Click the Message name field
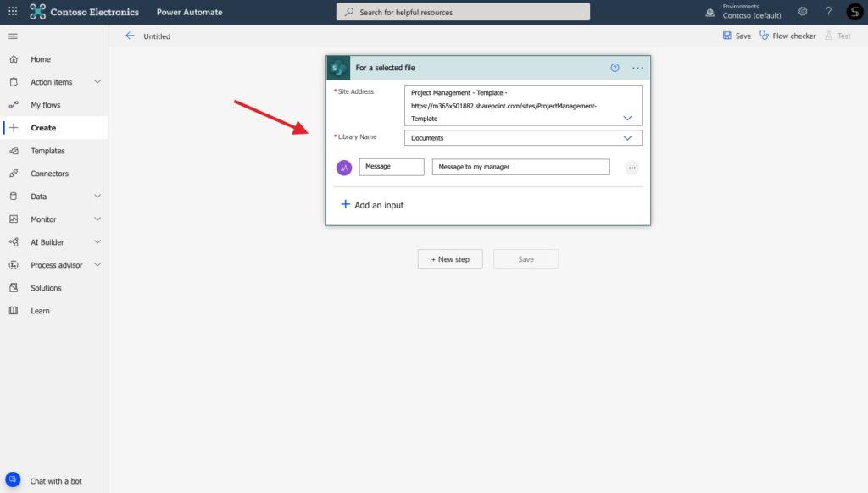The image size is (868, 493). coord(392,167)
